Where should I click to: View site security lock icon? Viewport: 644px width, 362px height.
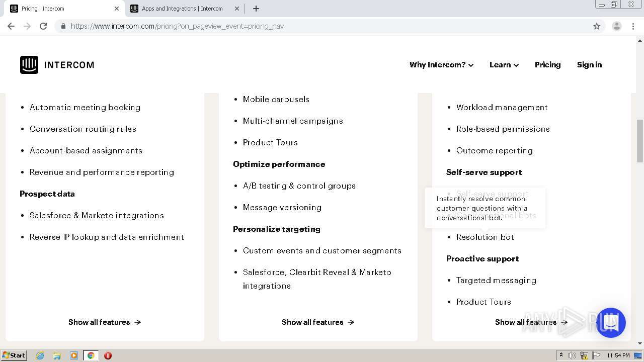63,26
